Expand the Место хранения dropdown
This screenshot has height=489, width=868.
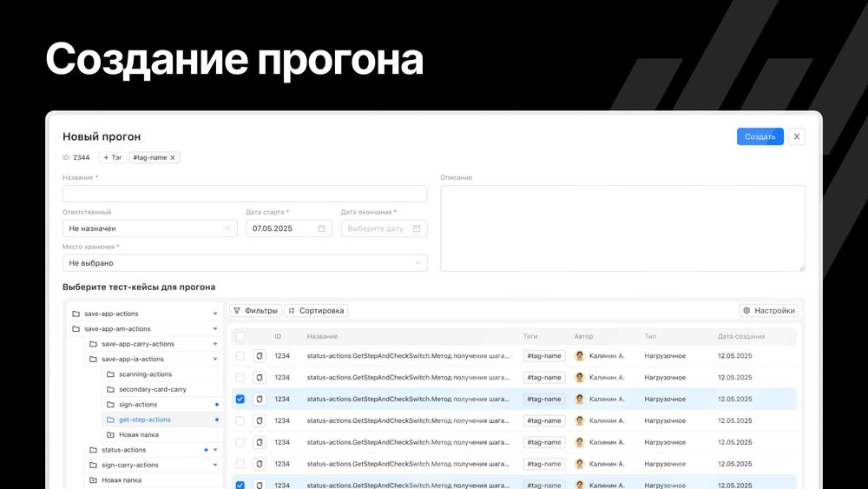click(x=245, y=263)
